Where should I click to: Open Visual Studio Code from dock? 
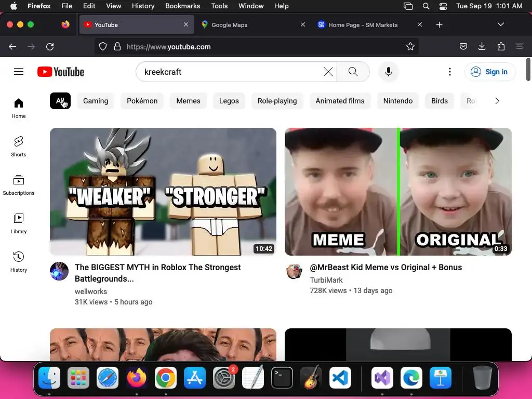pyautogui.click(x=340, y=378)
